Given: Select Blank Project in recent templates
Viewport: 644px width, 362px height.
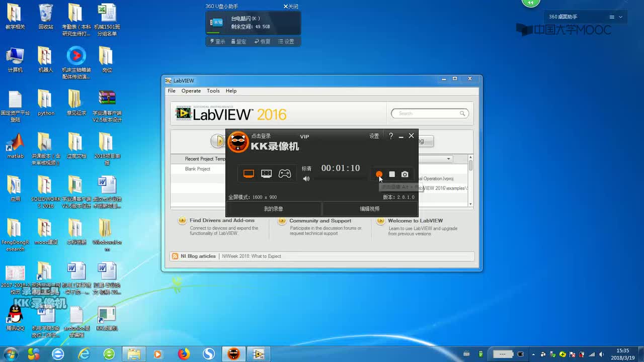Looking at the screenshot, I should (198, 169).
